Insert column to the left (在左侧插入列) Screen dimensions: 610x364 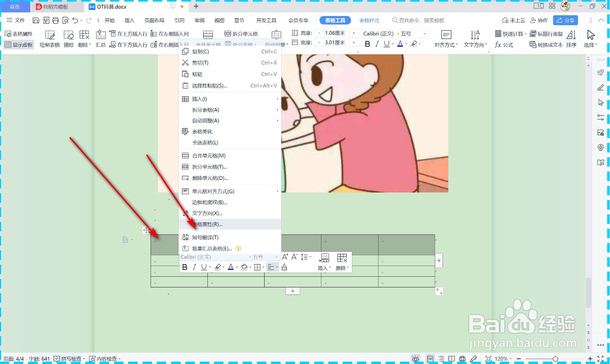point(170,34)
